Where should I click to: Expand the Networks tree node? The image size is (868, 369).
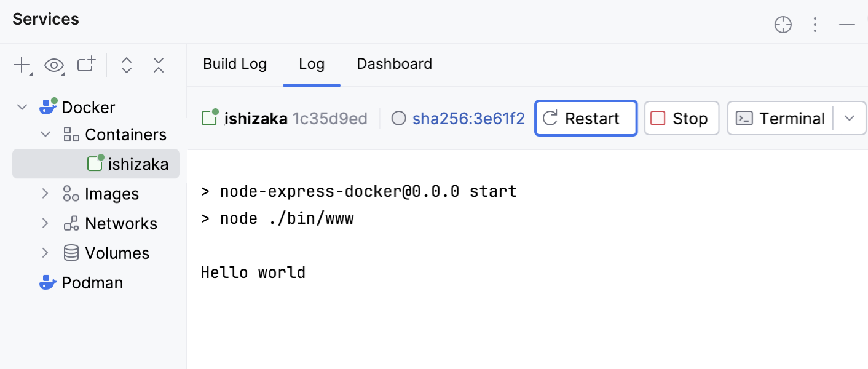point(44,223)
